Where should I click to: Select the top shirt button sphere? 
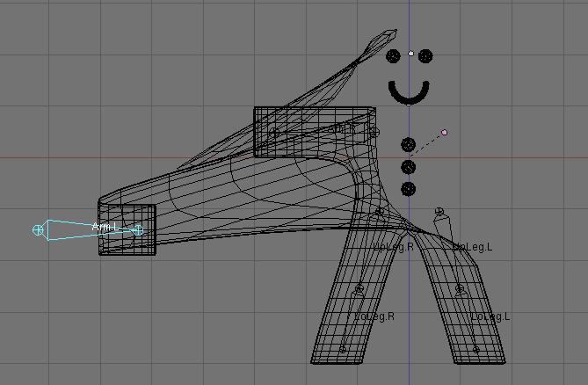(x=409, y=145)
